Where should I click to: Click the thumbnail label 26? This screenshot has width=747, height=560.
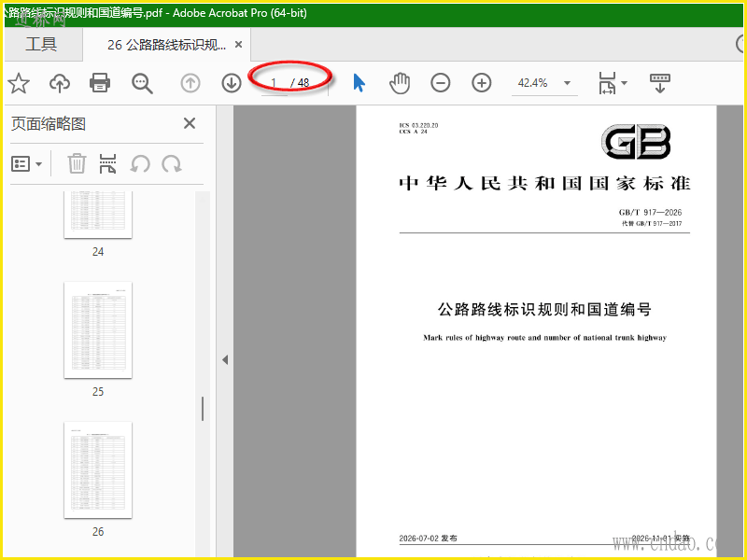(x=98, y=531)
